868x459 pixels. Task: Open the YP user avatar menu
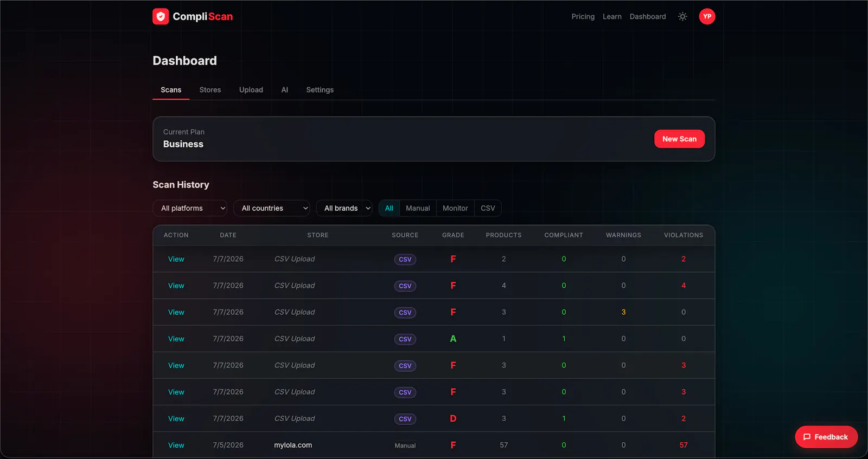[707, 16]
